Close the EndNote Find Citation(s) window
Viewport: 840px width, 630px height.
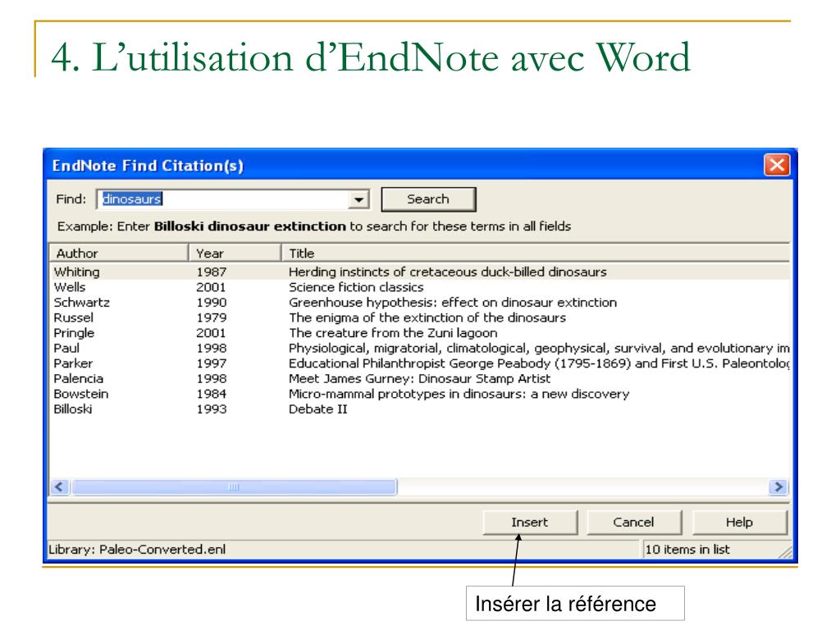(777, 164)
